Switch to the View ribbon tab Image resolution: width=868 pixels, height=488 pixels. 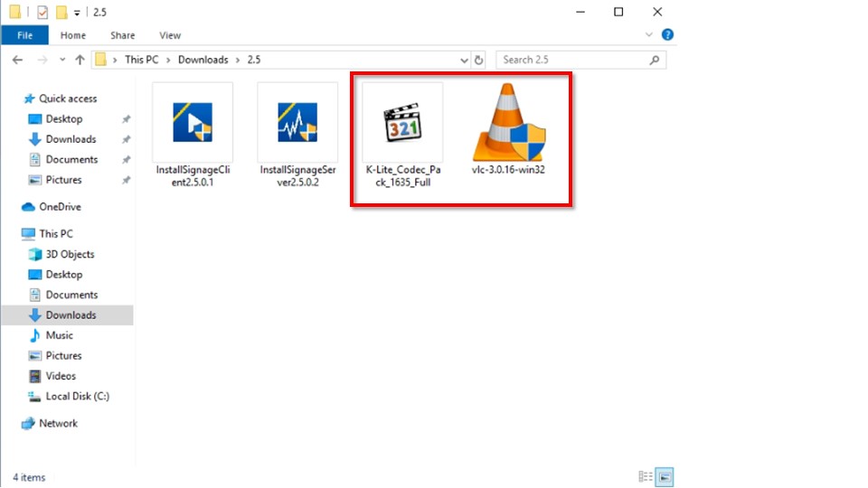click(170, 35)
